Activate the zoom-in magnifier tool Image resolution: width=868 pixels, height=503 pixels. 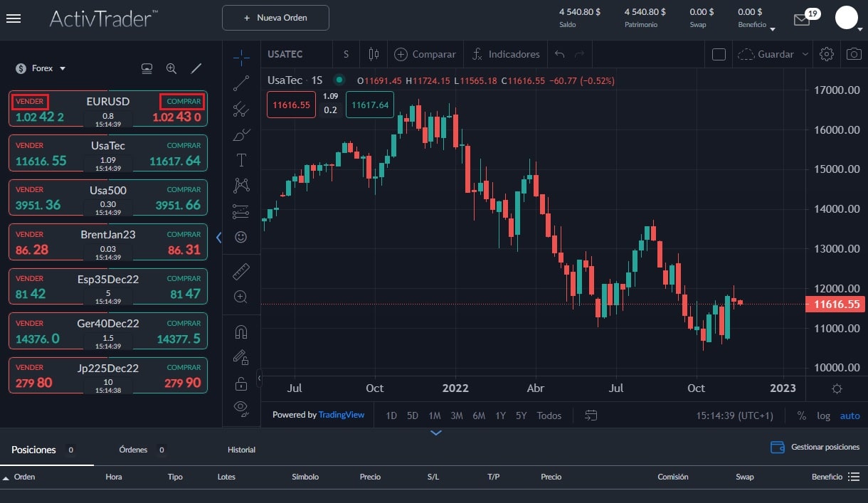coord(240,297)
